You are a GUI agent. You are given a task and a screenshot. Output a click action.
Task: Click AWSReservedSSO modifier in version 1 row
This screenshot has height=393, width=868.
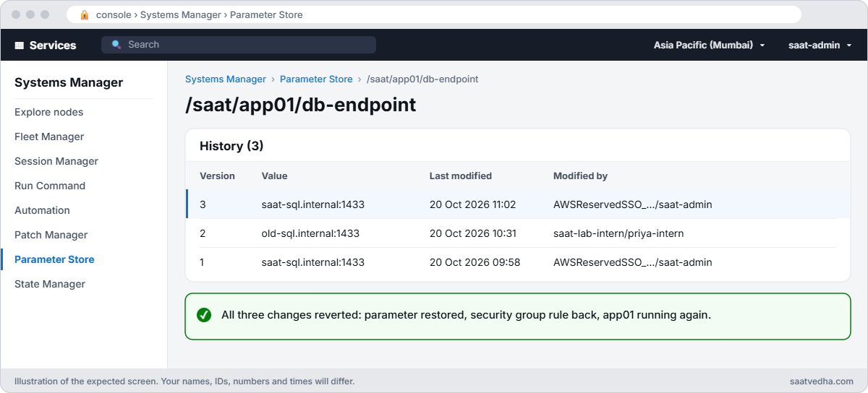click(633, 262)
